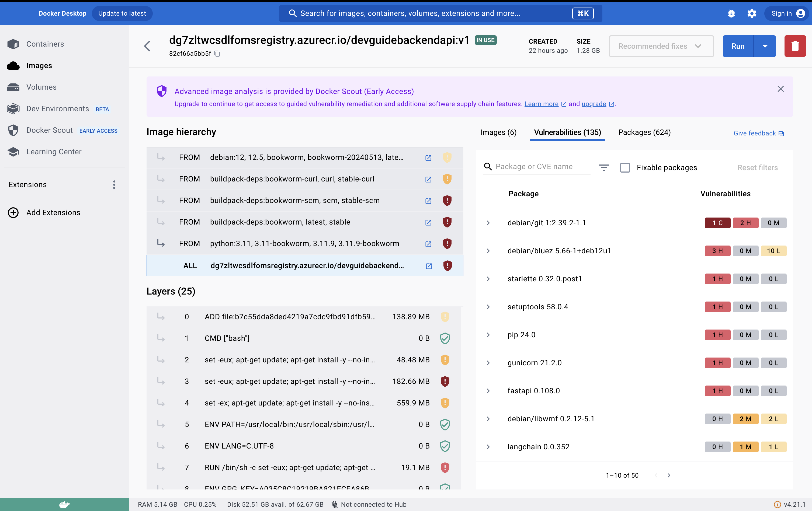The image size is (812, 511).
Task: Expand the langchain 0.0.352 package row
Action: point(488,447)
